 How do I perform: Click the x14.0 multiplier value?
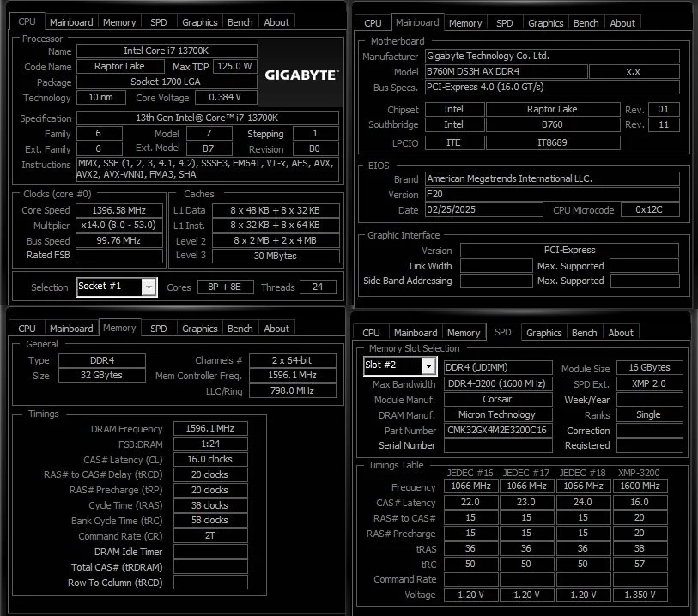click(x=118, y=225)
